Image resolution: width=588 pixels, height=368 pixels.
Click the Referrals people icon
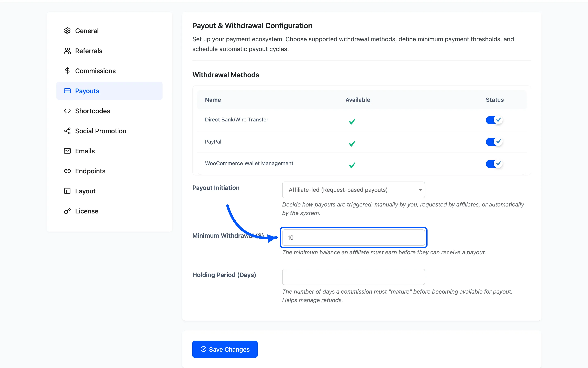[x=67, y=51]
